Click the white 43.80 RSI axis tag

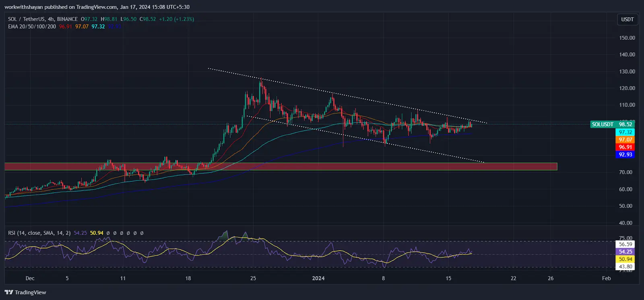(x=625, y=267)
